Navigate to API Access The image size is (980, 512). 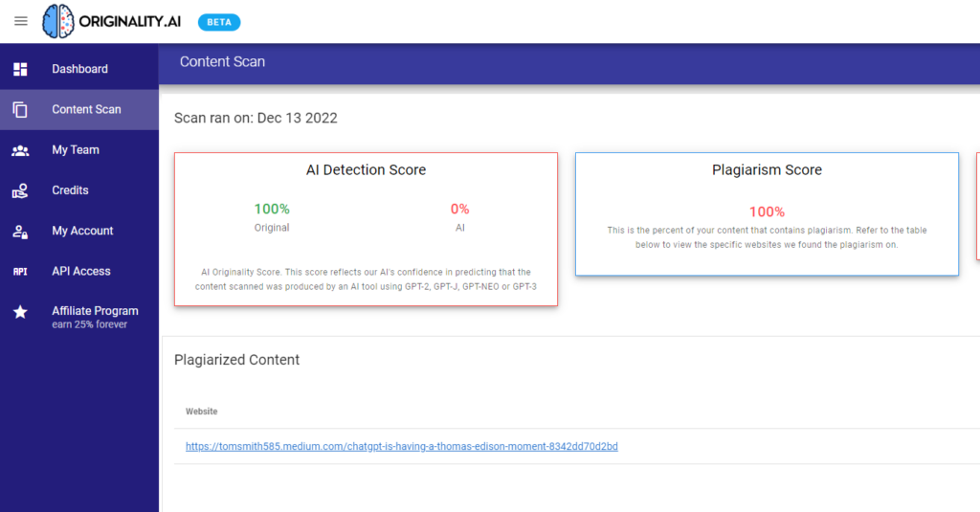79,272
